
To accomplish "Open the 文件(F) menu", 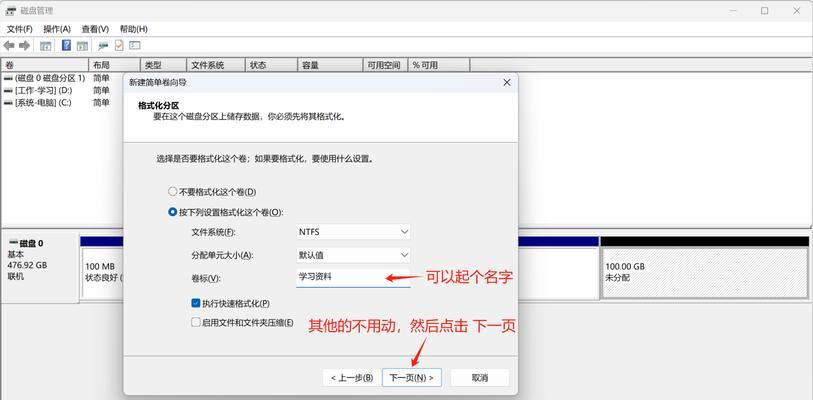I will tap(19, 29).
